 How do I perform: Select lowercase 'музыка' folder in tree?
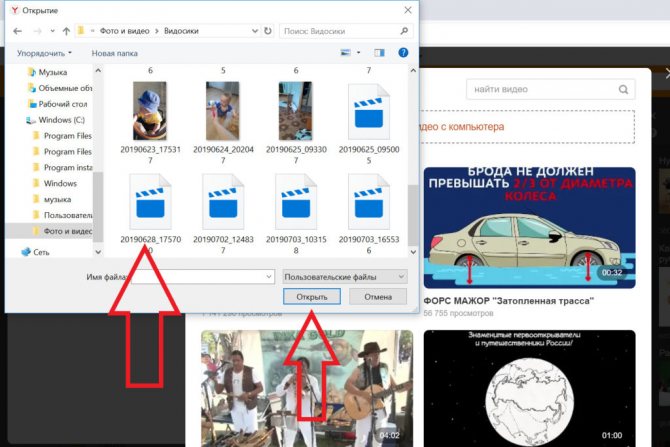click(x=52, y=200)
